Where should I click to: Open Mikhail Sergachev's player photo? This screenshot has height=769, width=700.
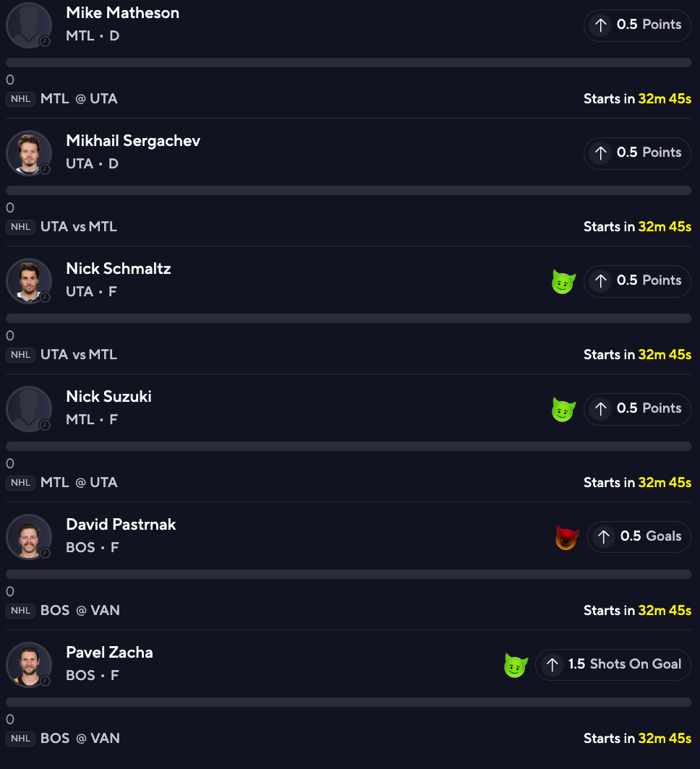[x=29, y=152]
